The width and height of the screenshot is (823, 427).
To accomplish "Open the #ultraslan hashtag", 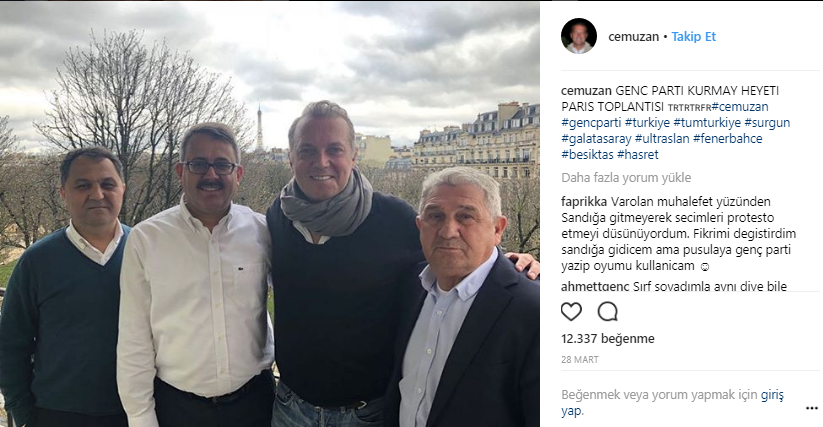I will point(662,138).
